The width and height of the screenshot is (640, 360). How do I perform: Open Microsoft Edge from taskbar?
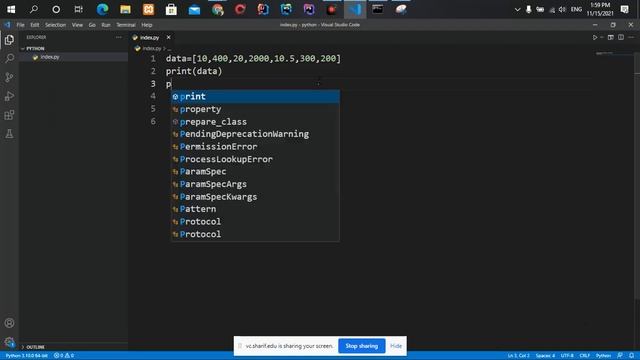102,9
